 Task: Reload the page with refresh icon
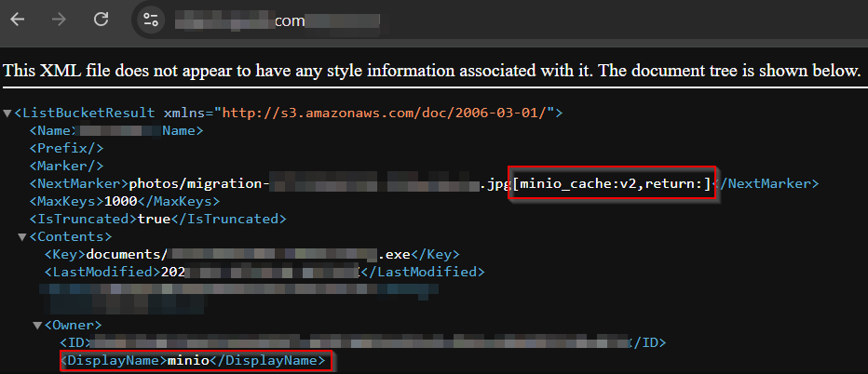click(x=101, y=20)
